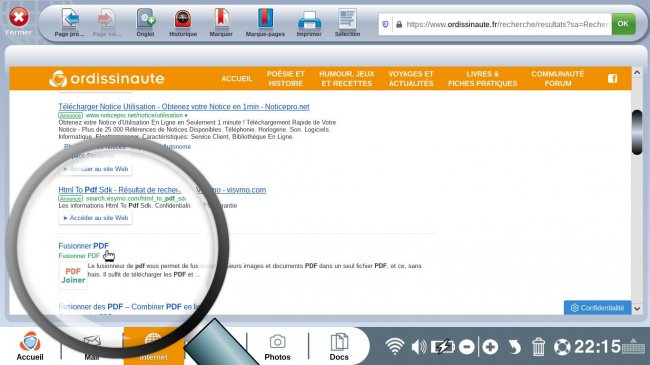The width and height of the screenshot is (650, 365).
Task: Open the Télécharger Notice Utilisation ad link
Action: click(184, 107)
